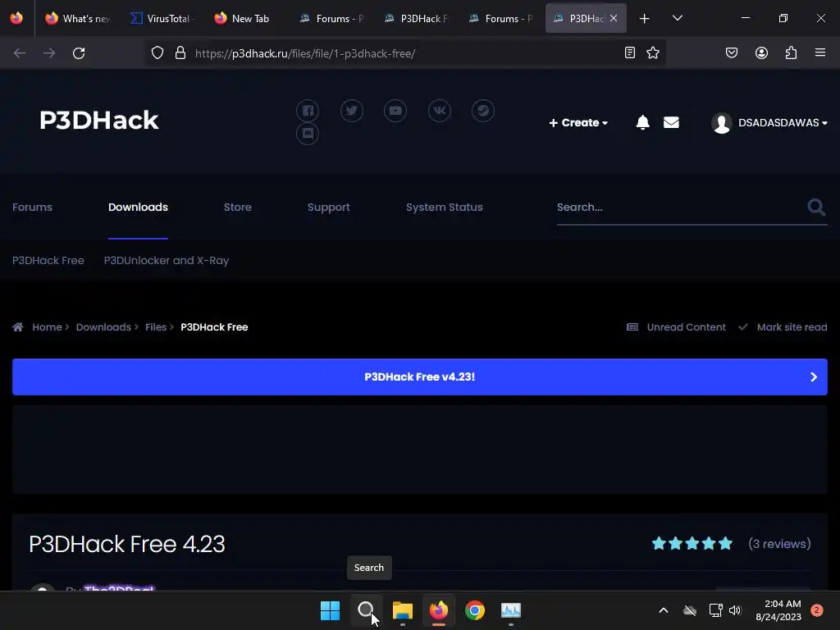
Task: Open the Firefox application menu
Action: click(820, 52)
